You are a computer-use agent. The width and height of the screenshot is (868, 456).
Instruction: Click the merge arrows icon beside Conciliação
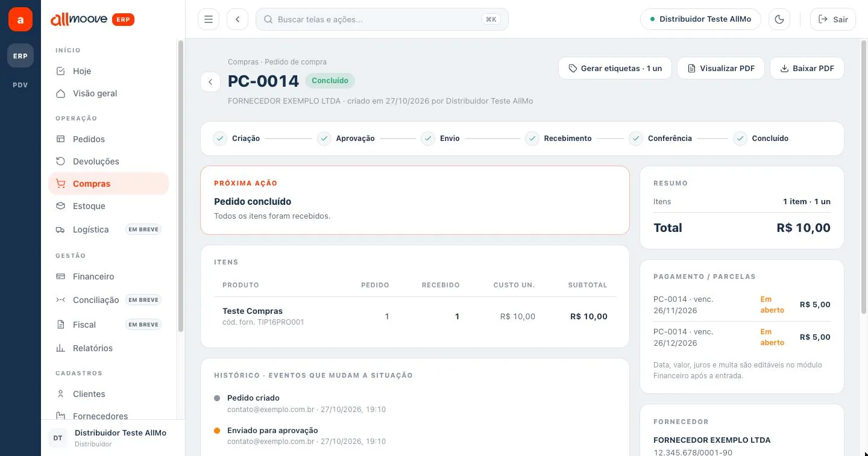coord(60,300)
